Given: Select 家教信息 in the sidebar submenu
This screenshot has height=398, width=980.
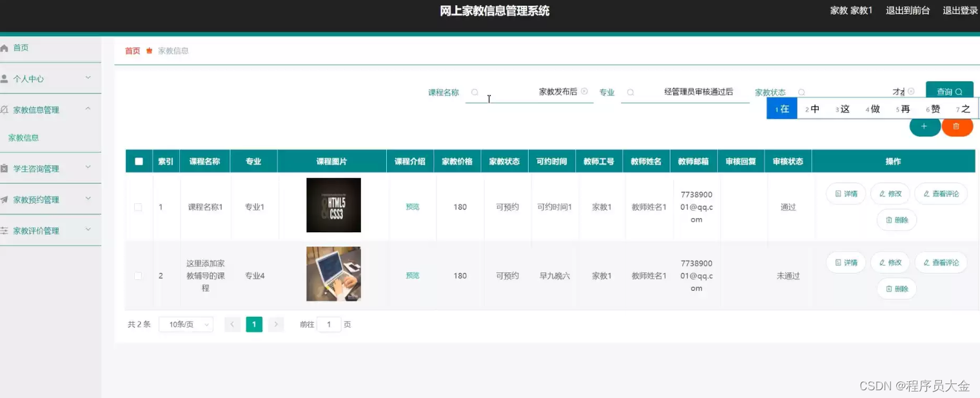Looking at the screenshot, I should (23, 137).
